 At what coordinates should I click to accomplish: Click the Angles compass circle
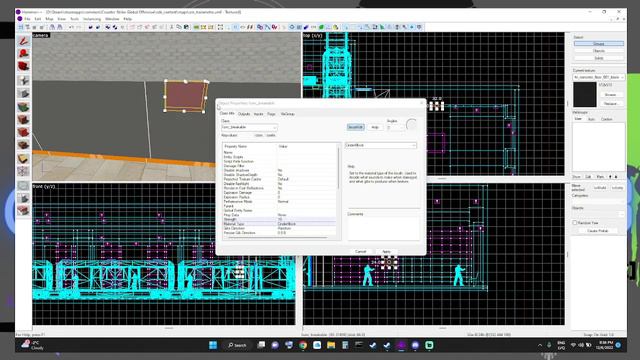point(411,124)
